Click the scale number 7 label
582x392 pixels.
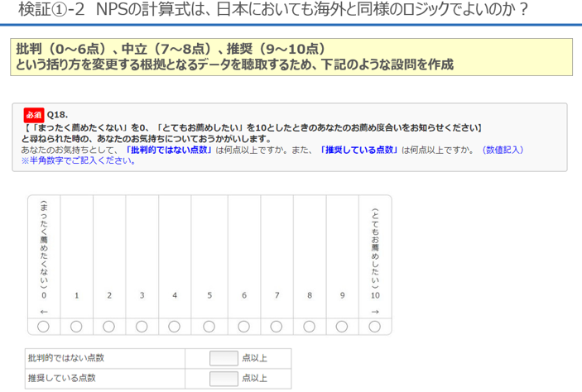pos(277,295)
